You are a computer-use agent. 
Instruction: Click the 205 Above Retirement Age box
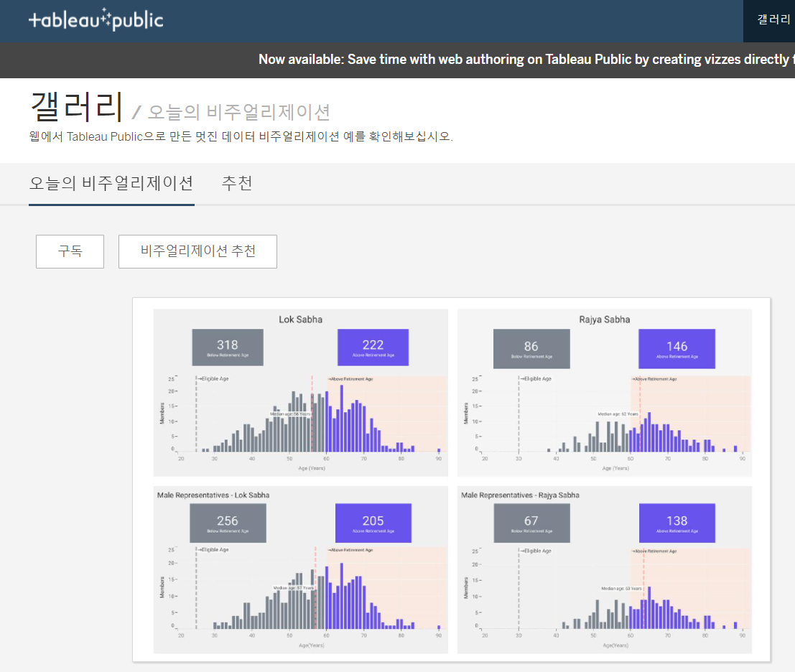coord(373,523)
